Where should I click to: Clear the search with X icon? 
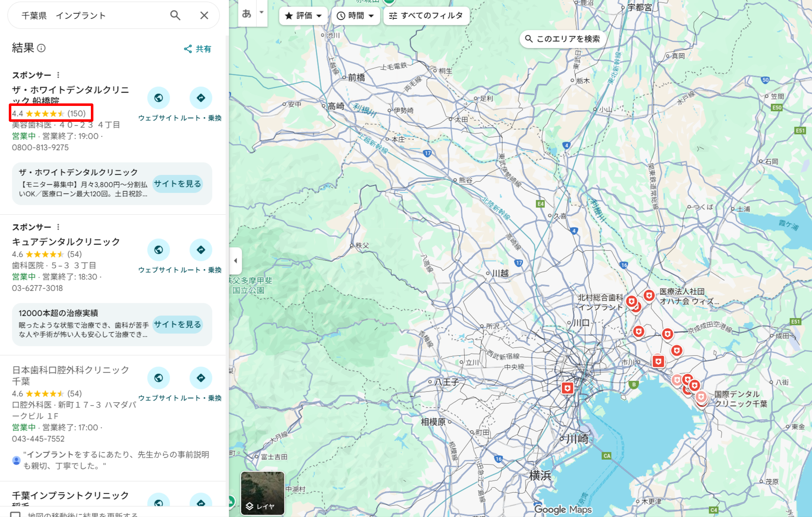coord(204,15)
